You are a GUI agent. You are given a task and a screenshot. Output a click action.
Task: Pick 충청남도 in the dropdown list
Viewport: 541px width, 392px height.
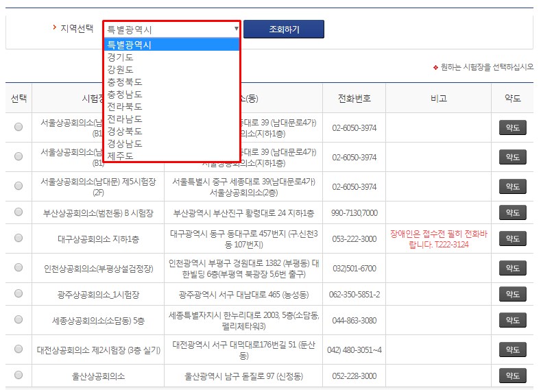point(172,94)
